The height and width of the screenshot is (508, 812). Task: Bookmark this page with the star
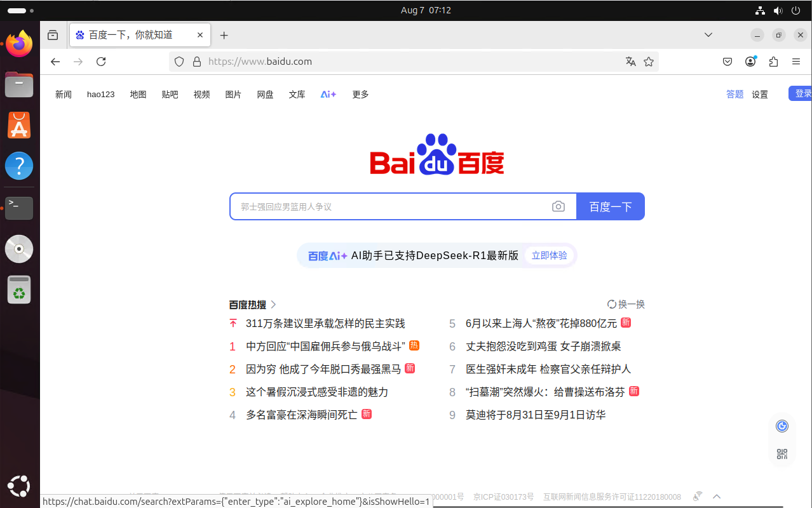[649, 62]
